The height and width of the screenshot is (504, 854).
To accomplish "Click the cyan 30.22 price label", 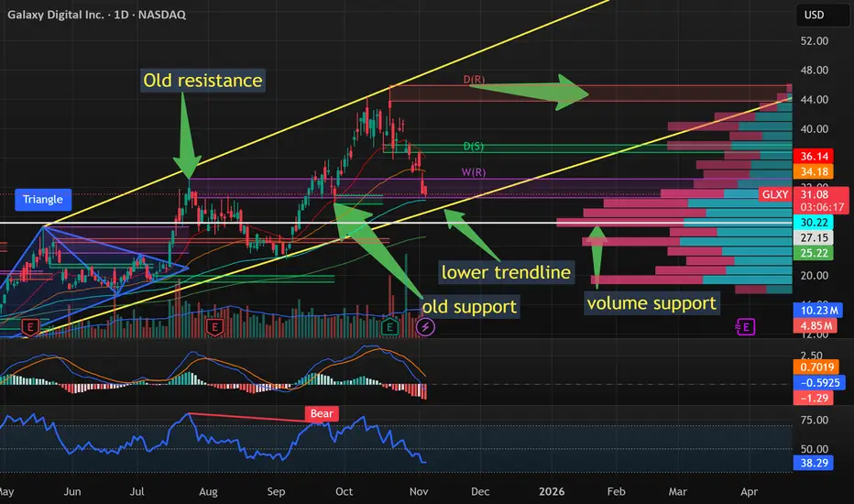I will (x=814, y=223).
